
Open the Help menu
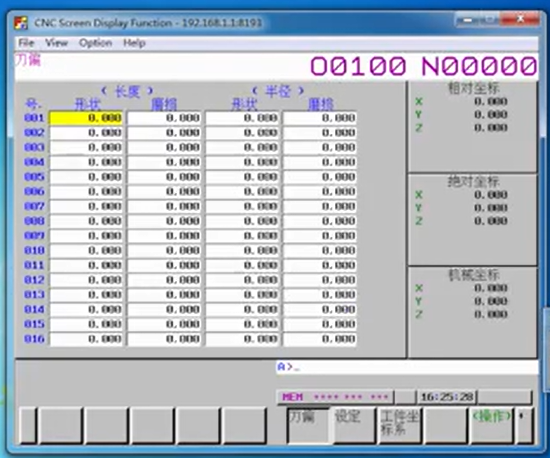[x=134, y=43]
